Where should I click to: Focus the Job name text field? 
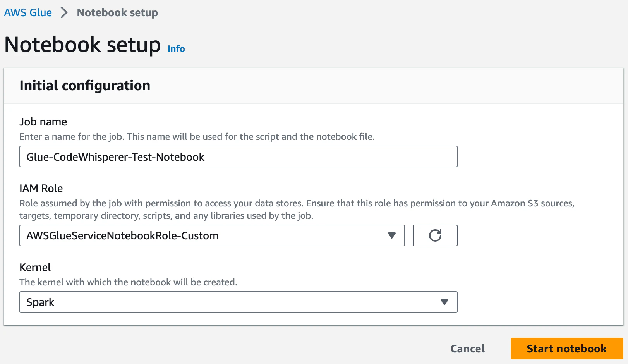[x=238, y=157]
